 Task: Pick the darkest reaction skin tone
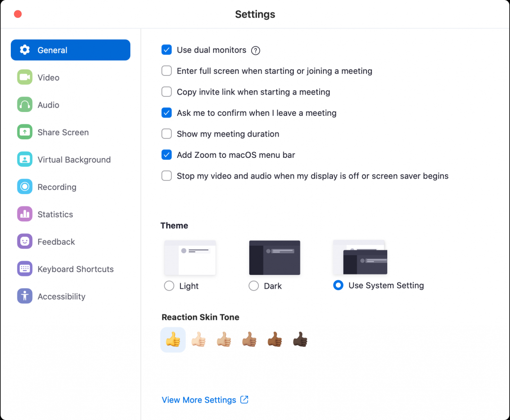tap(300, 339)
